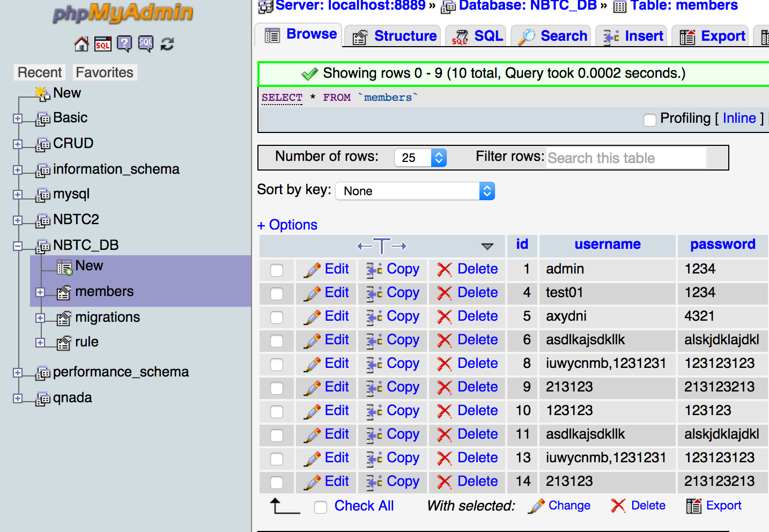Open the Export tab

[710, 36]
